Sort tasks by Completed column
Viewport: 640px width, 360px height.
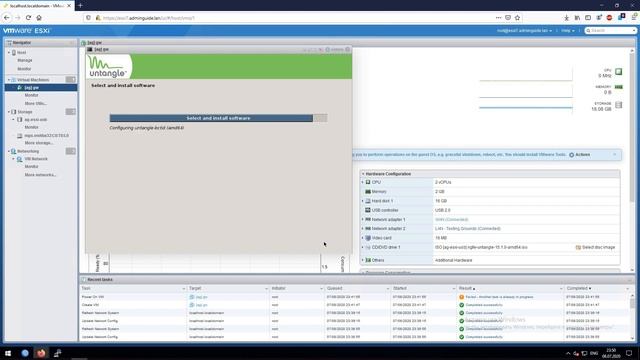577,289
